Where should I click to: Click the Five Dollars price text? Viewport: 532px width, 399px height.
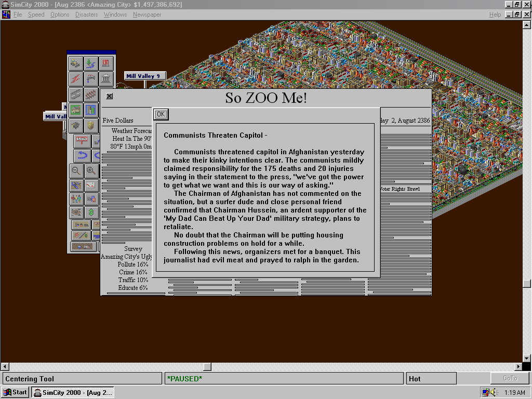pos(118,121)
